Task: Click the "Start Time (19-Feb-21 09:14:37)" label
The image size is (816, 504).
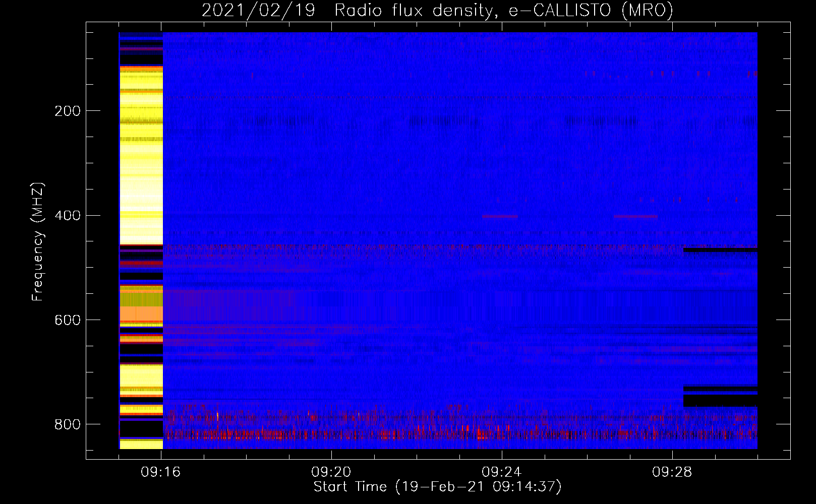Action: pyautogui.click(x=438, y=487)
